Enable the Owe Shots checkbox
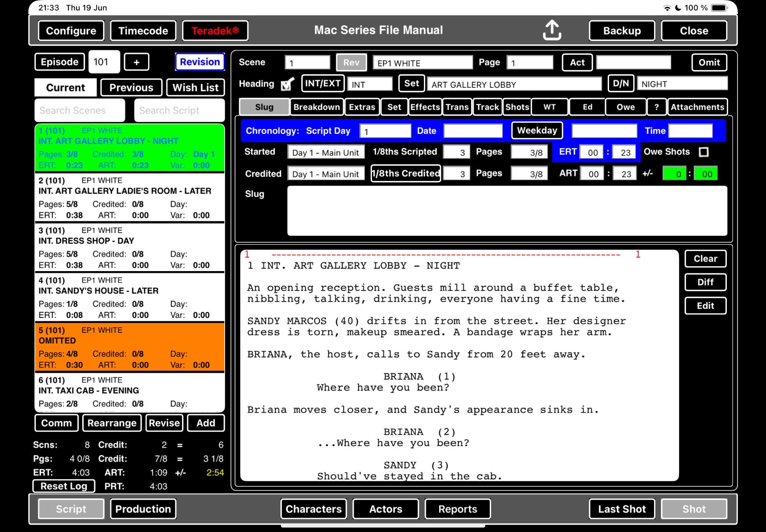Screen dimensions: 766x532 click(x=704, y=152)
